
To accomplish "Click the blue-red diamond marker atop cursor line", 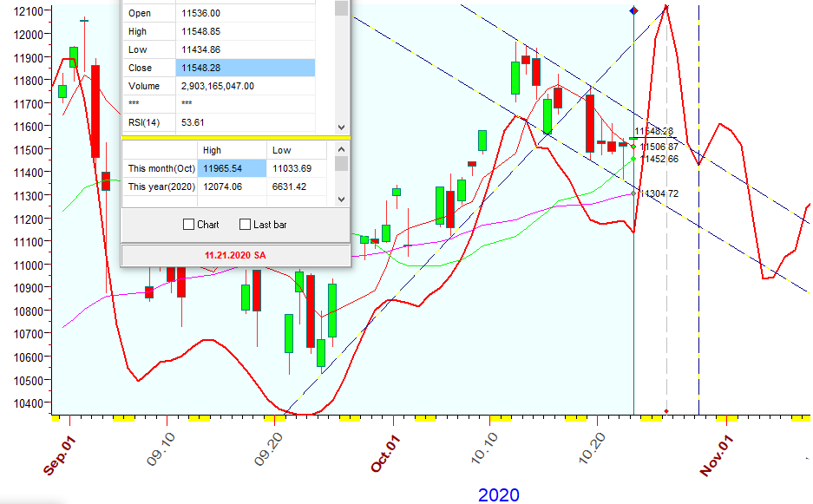I will pos(633,11).
